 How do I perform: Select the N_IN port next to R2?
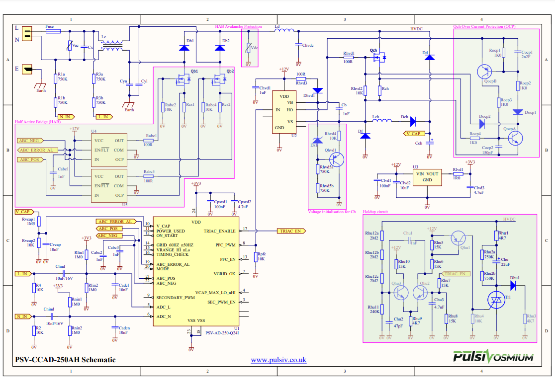click(23, 316)
